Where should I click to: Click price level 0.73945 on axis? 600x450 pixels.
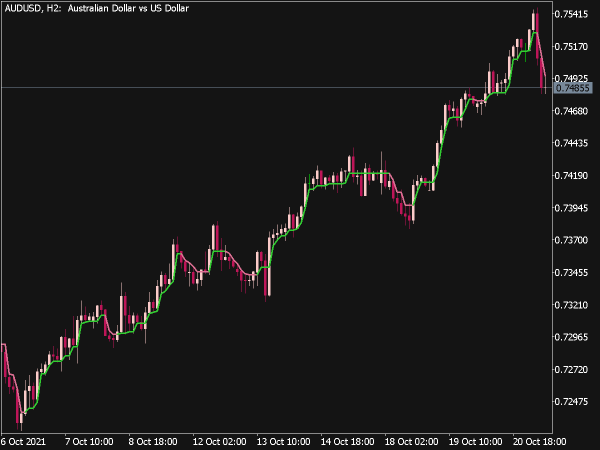[571, 208]
